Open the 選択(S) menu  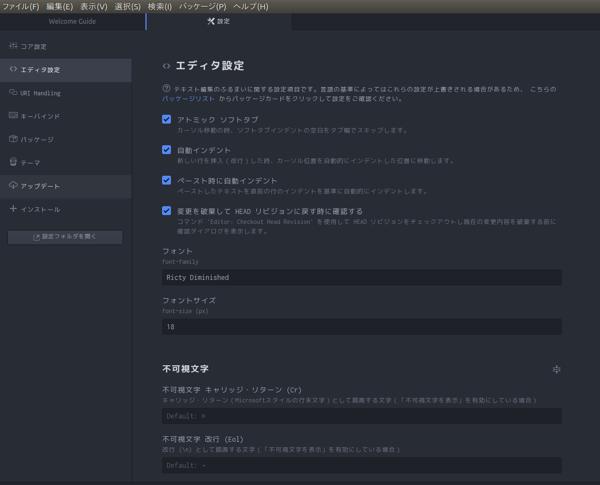[x=127, y=7]
